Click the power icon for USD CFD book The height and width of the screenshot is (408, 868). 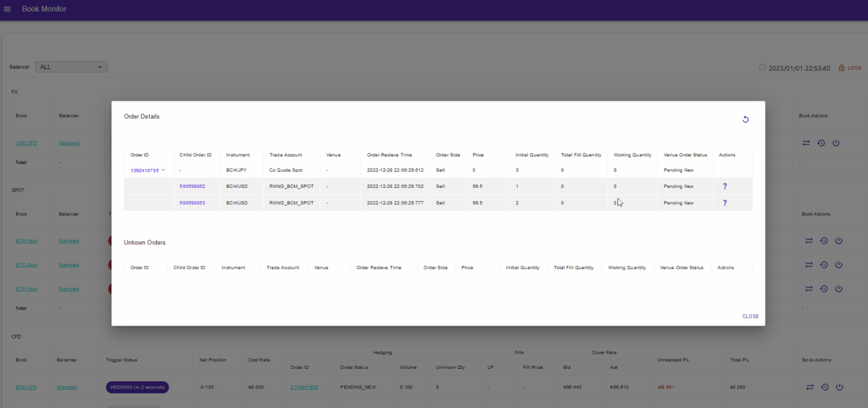(x=836, y=143)
